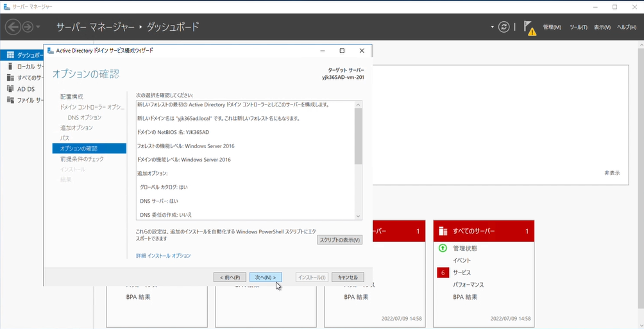Click the refresh icon in Server Manager header

pos(504,27)
